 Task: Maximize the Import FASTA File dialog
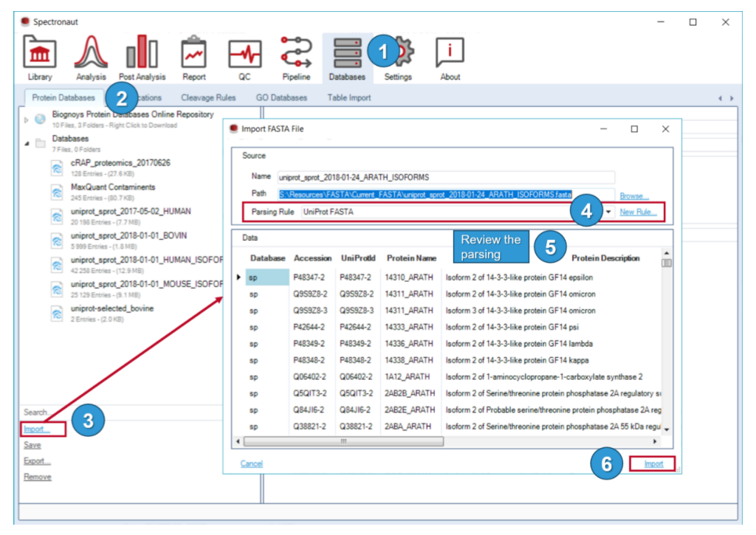click(x=634, y=129)
